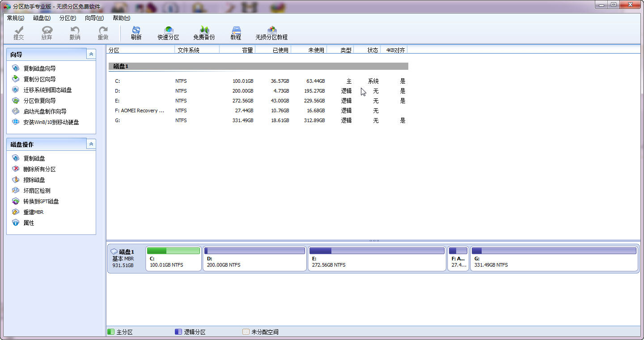
Task: Click the 刷新 (Refresh) toolbar icon
Action: [x=136, y=33]
